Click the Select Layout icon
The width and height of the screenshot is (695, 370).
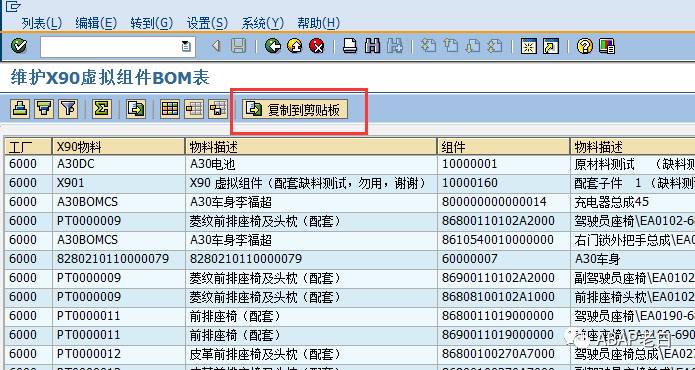tap(194, 109)
